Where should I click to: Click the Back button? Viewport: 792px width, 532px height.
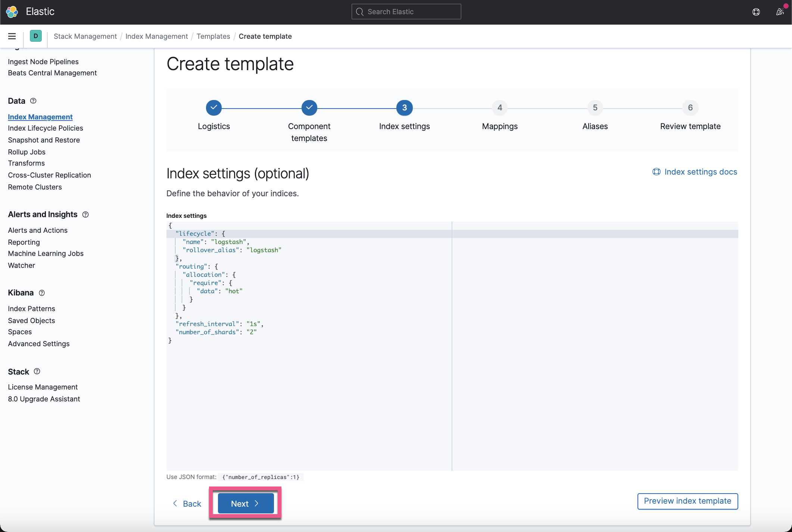pyautogui.click(x=187, y=504)
